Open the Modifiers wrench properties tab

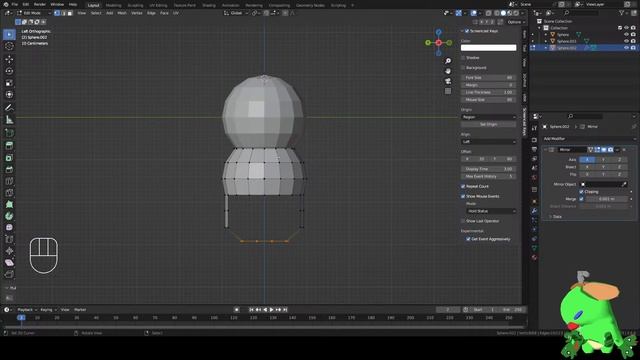click(534, 211)
